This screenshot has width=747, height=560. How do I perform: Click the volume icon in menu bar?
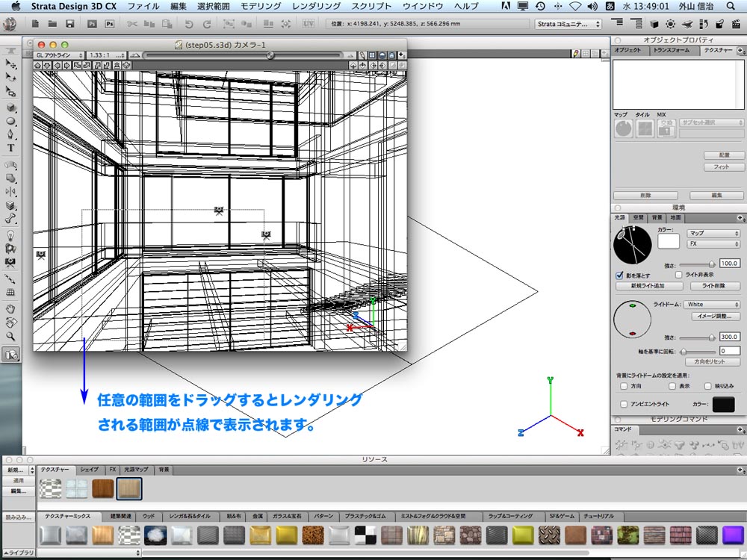592,6
